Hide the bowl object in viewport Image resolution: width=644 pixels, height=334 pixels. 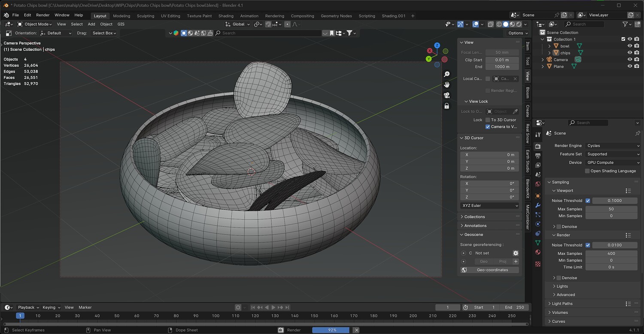click(630, 46)
